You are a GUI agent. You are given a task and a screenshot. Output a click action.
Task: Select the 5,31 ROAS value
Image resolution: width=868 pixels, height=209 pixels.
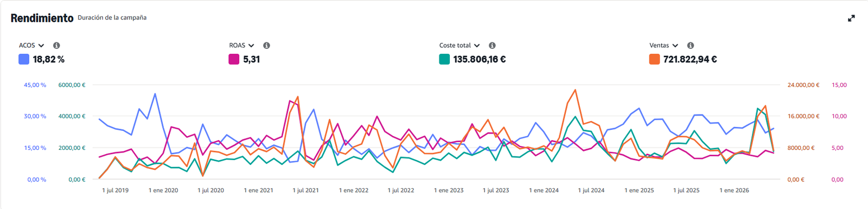click(252, 60)
